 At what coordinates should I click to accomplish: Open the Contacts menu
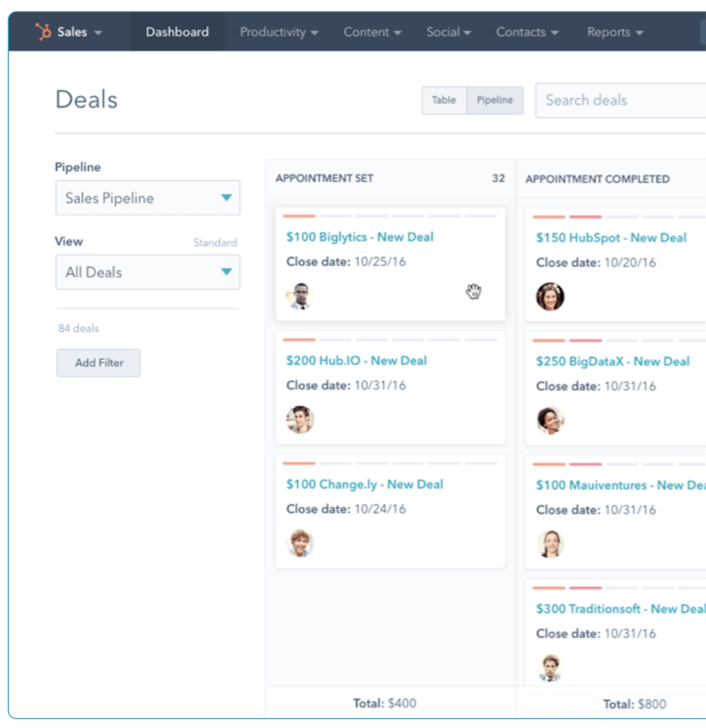point(527,32)
